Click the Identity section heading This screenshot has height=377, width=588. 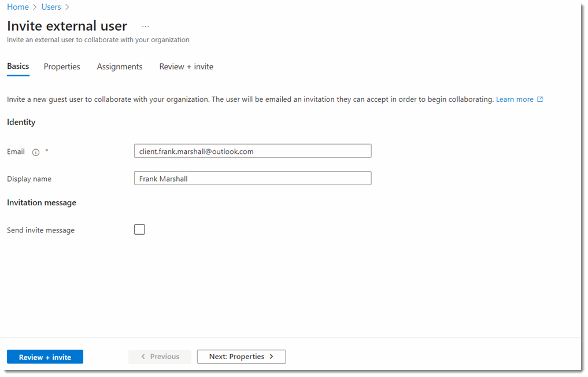pyautogui.click(x=21, y=122)
